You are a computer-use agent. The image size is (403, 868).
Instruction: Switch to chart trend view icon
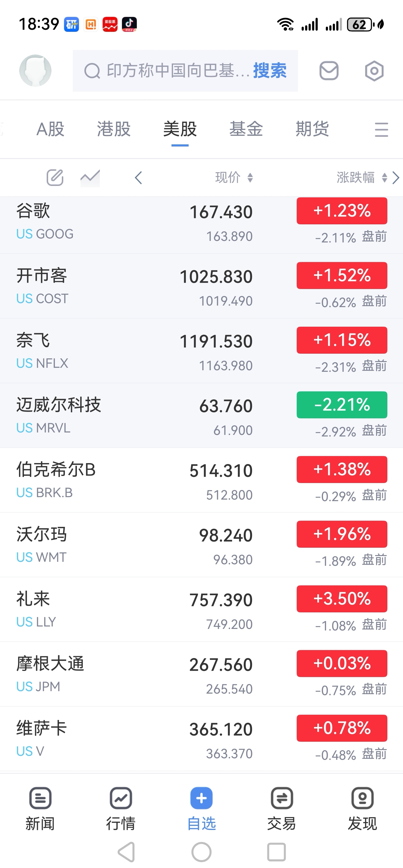tap(90, 177)
